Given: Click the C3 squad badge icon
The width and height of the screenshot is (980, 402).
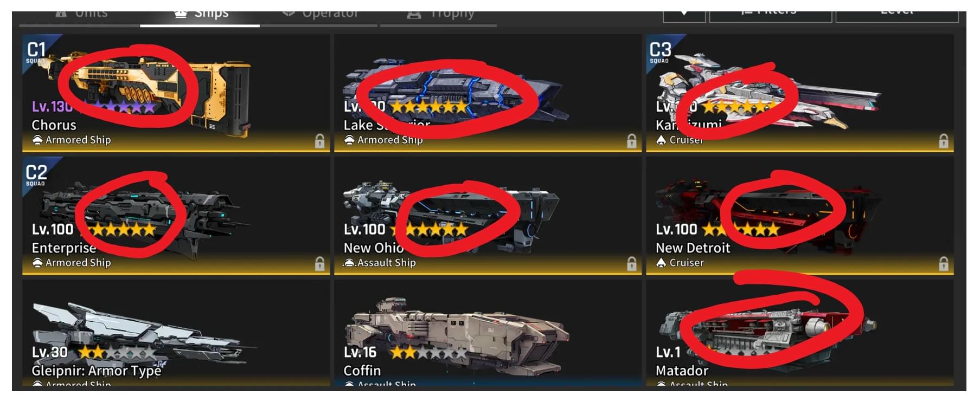Looking at the screenshot, I should 661,52.
